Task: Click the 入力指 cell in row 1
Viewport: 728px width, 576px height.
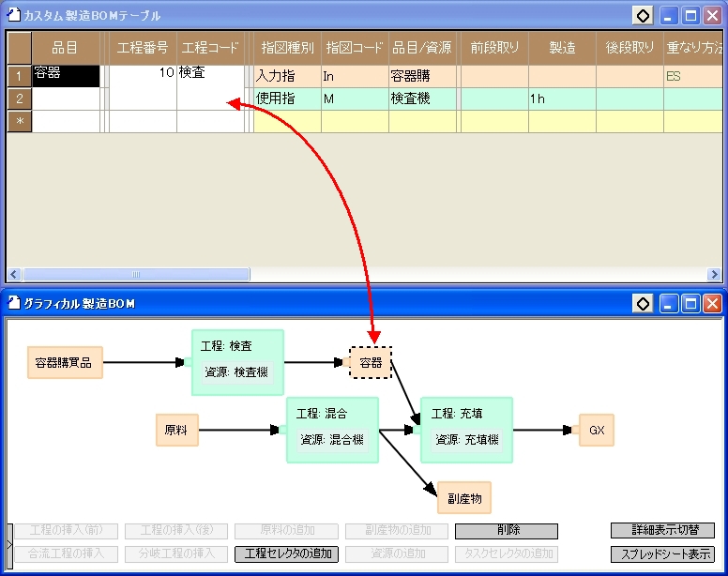Action: [287, 76]
